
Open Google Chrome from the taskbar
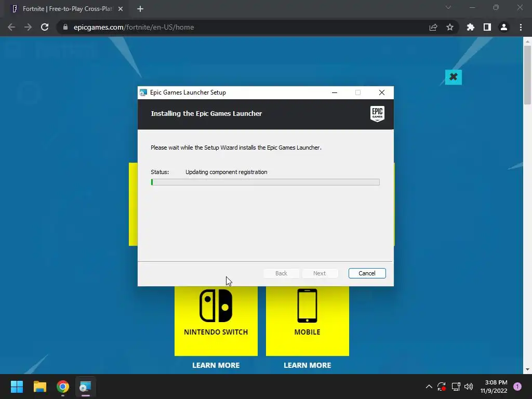(63, 387)
